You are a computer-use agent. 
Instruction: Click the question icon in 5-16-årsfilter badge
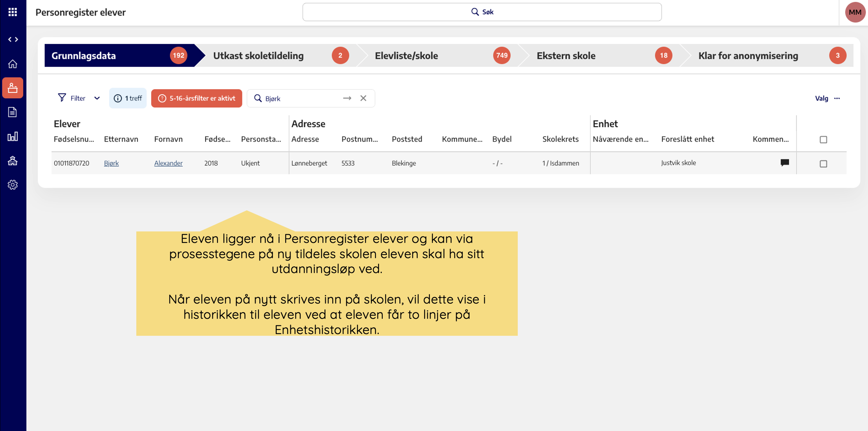pyautogui.click(x=162, y=98)
